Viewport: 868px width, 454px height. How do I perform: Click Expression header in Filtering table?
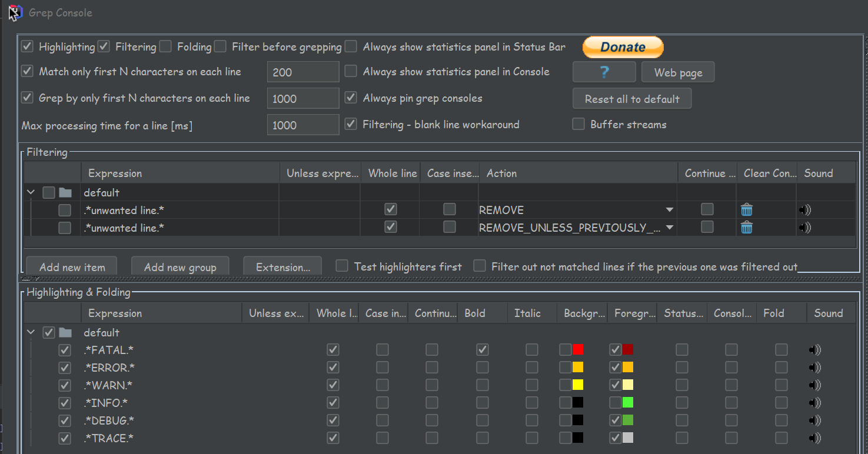click(x=180, y=173)
